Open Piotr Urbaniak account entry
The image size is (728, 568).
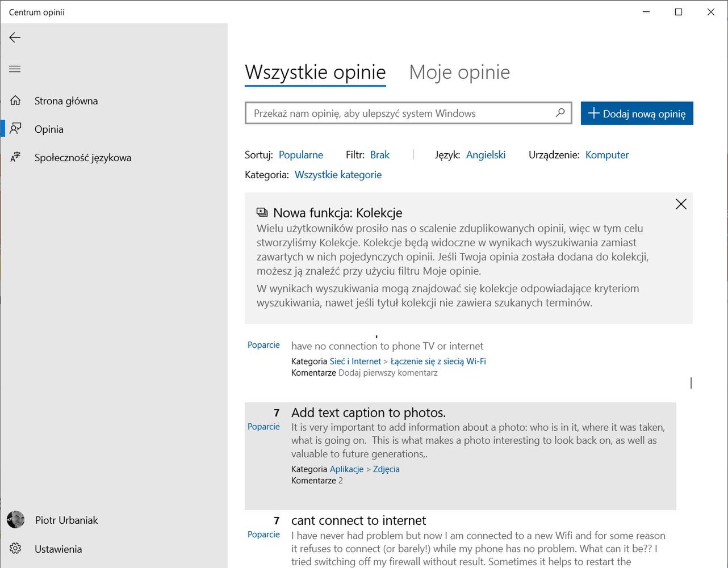point(114,520)
